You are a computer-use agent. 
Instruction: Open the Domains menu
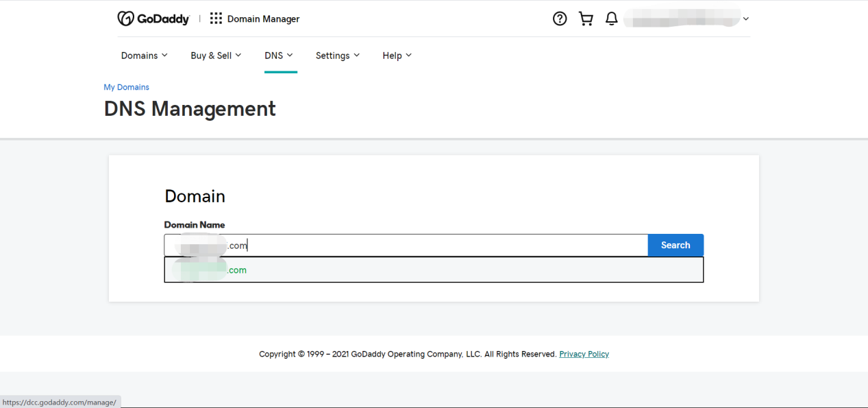[x=144, y=56]
